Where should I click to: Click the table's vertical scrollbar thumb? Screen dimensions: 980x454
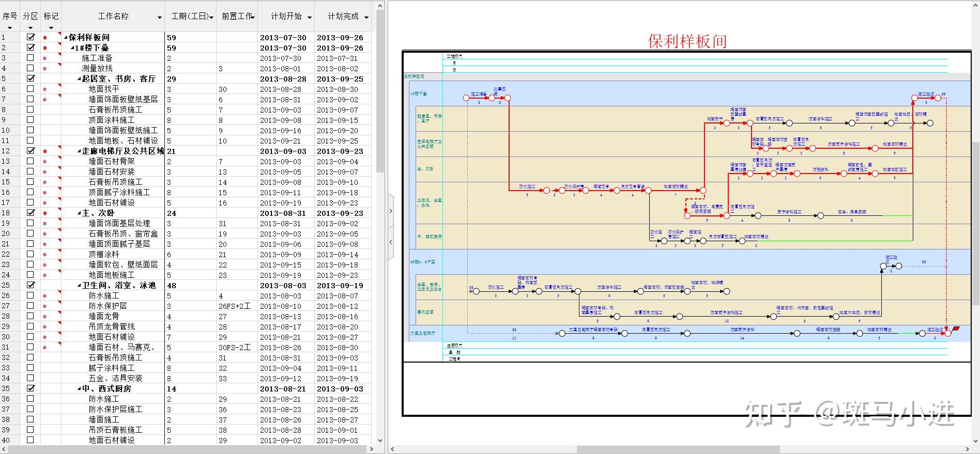[x=380, y=90]
